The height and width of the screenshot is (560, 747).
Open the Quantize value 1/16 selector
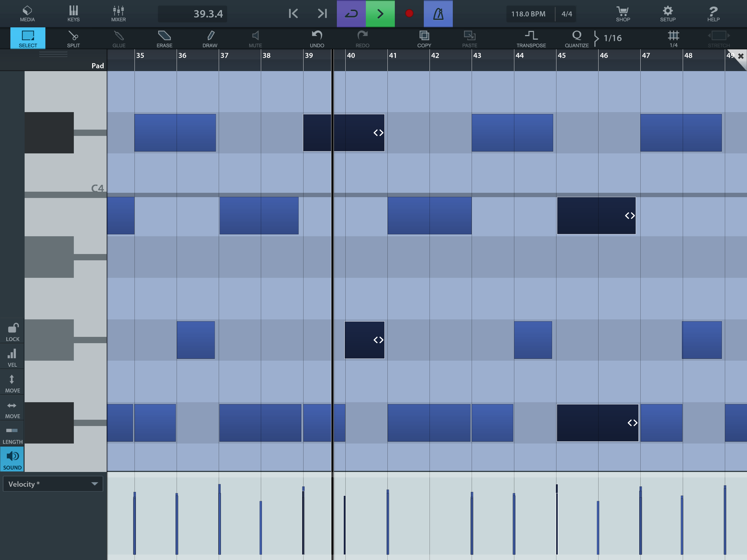click(x=612, y=38)
